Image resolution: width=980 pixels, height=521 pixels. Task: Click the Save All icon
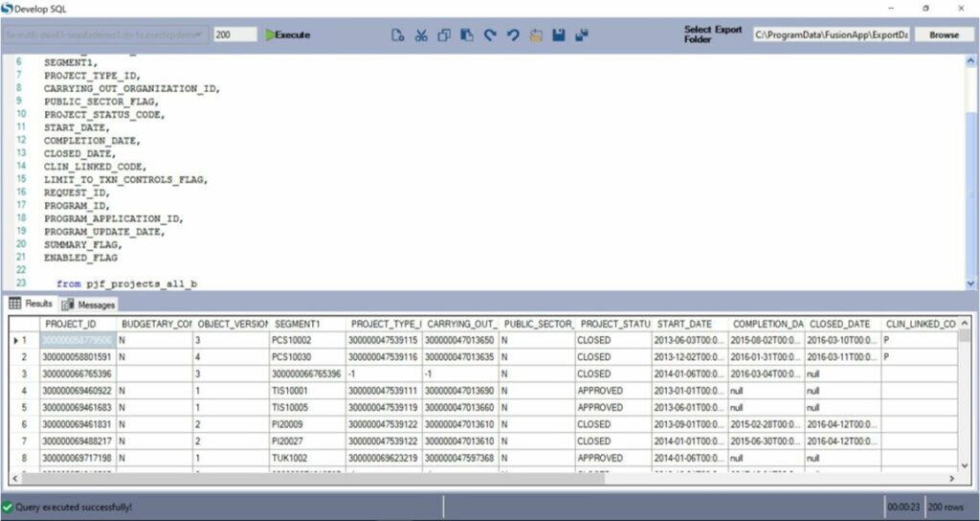(582, 35)
